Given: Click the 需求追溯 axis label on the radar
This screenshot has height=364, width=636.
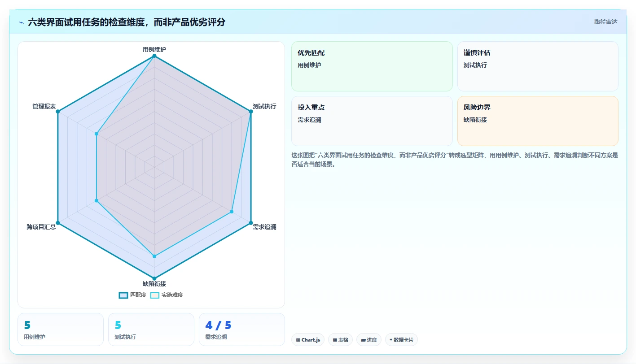Looking at the screenshot, I should coord(264,227).
